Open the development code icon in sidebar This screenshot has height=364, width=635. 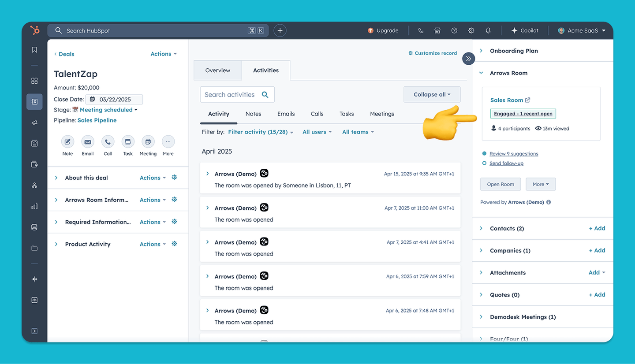coord(34,300)
